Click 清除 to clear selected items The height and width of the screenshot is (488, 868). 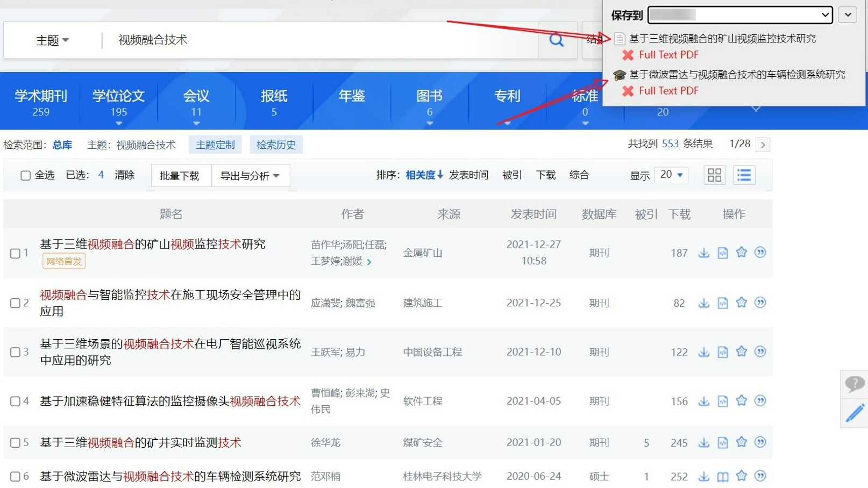(125, 175)
